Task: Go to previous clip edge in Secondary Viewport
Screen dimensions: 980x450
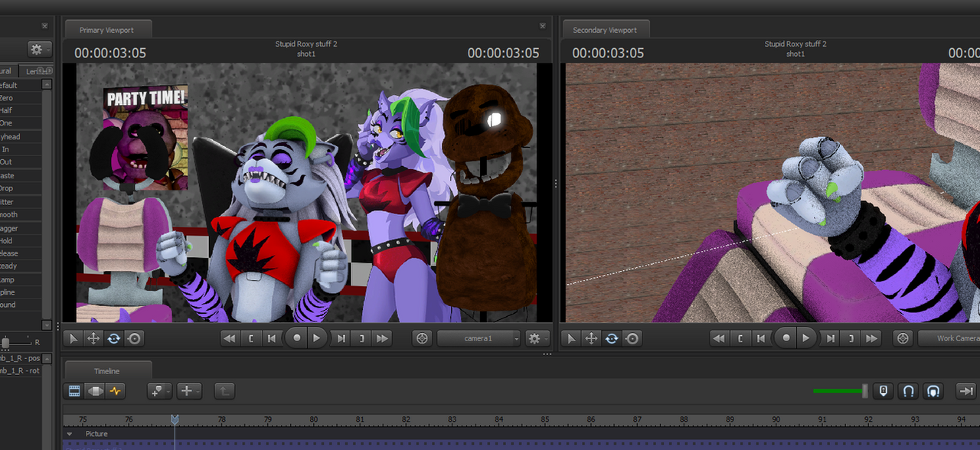Action: 740,337
